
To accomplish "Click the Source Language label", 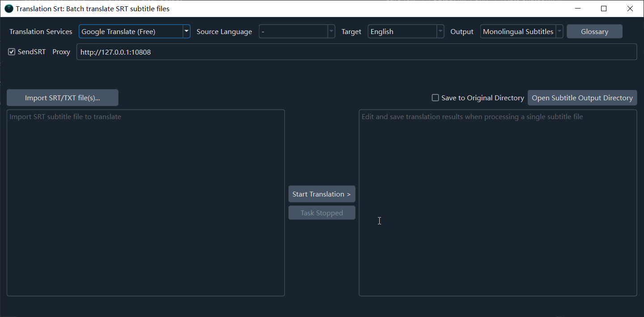I will pyautogui.click(x=224, y=31).
